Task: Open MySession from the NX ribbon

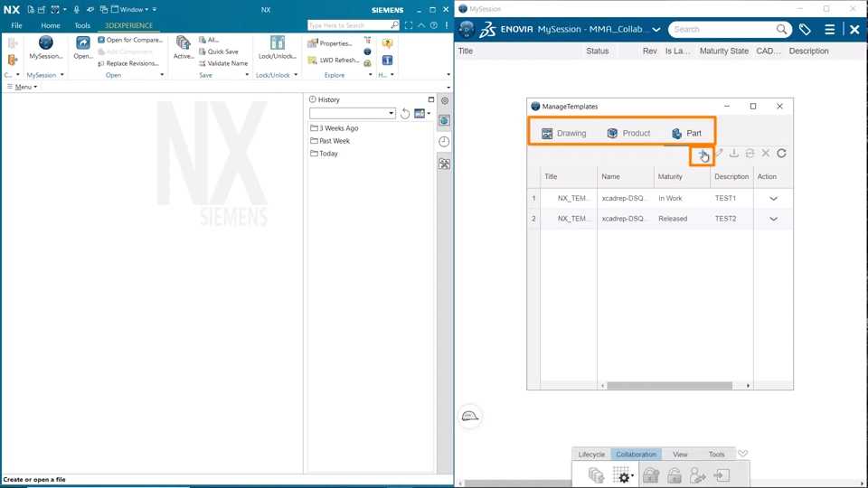Action: point(45,48)
